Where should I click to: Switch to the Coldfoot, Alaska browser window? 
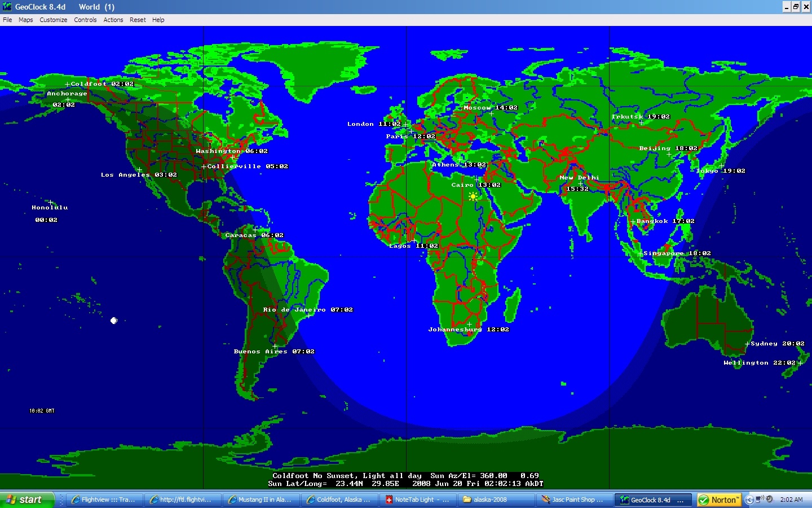tap(339, 500)
